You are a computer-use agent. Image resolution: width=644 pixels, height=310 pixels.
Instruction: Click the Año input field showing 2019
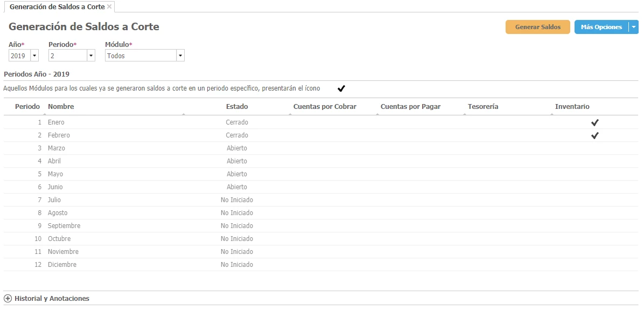tap(19, 56)
